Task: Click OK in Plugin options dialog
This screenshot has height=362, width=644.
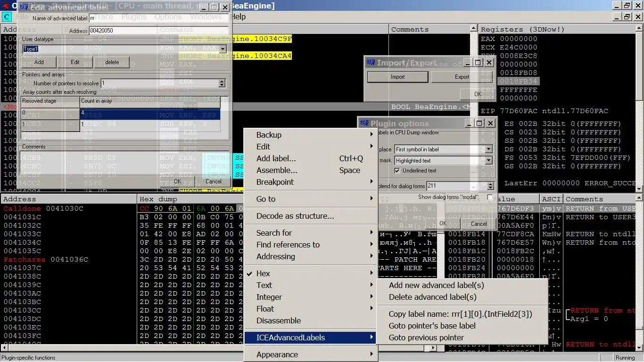Action: click(442, 223)
